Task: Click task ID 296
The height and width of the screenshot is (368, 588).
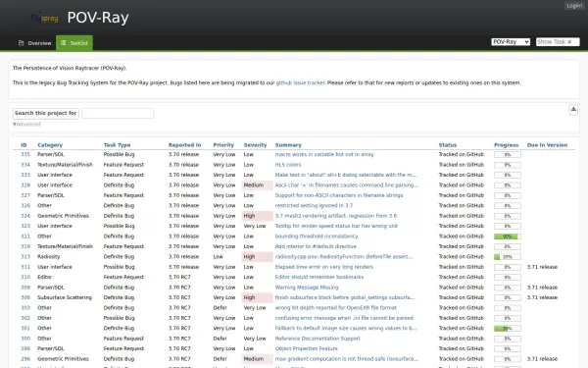Action: [x=25, y=358]
